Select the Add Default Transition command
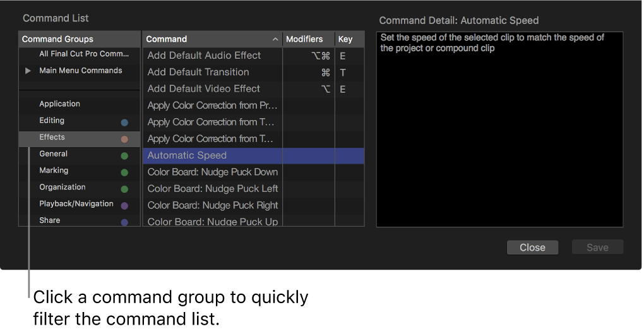 (198, 72)
